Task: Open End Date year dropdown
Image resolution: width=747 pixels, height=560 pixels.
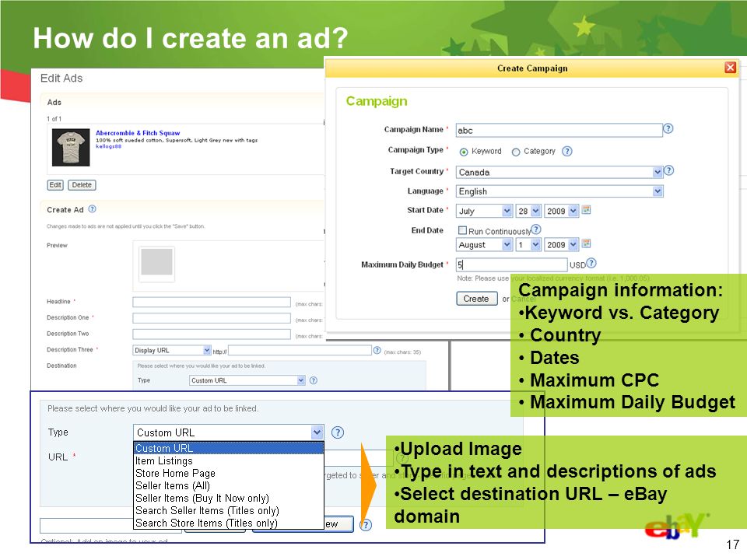Action: pyautogui.click(x=562, y=245)
